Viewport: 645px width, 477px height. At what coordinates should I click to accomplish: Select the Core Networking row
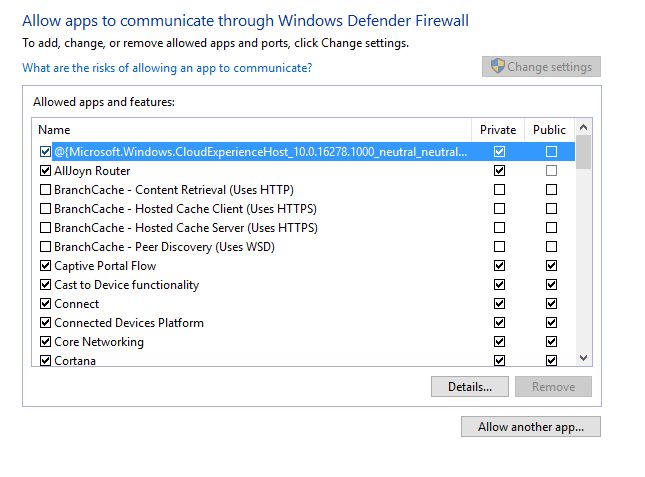(x=99, y=341)
